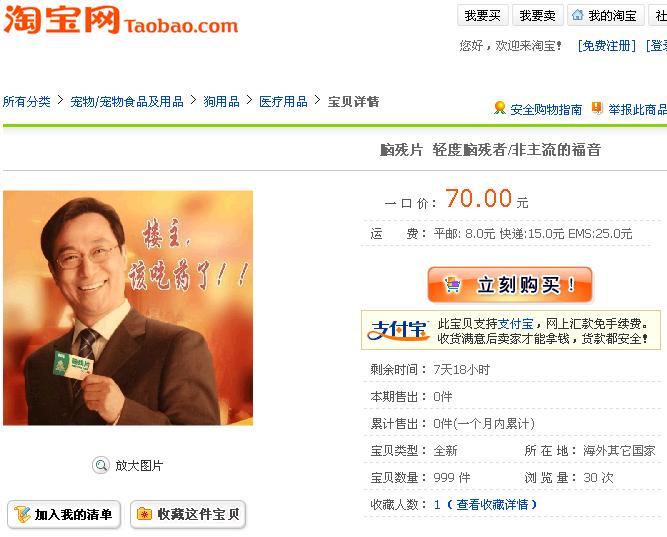Screen dimensions: 667x537
Task: Open the 我要卖 tab
Action: (538, 16)
